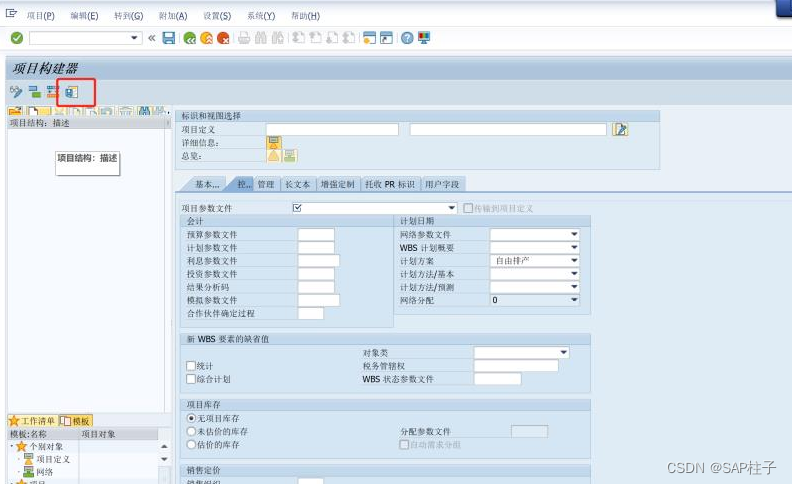Screen dimensions: 792x484
Task: Click the Customize Local Layout monitor icon
Action: tap(424, 38)
